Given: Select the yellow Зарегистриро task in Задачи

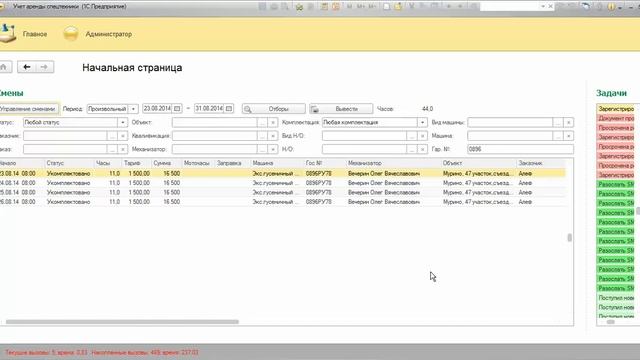Looking at the screenshot, I should pos(616,109).
